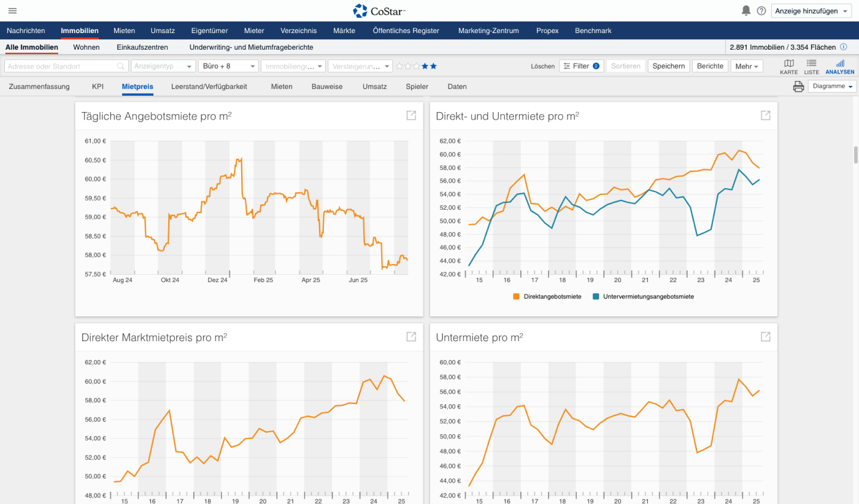Switch to Karte map view
859x504 pixels.
pyautogui.click(x=788, y=67)
